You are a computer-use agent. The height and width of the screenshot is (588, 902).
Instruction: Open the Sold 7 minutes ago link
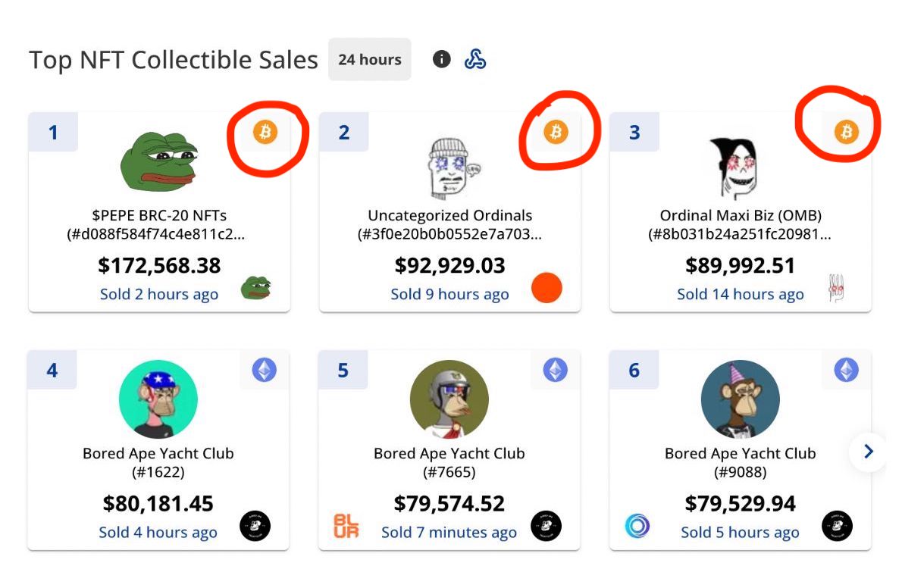[449, 532]
